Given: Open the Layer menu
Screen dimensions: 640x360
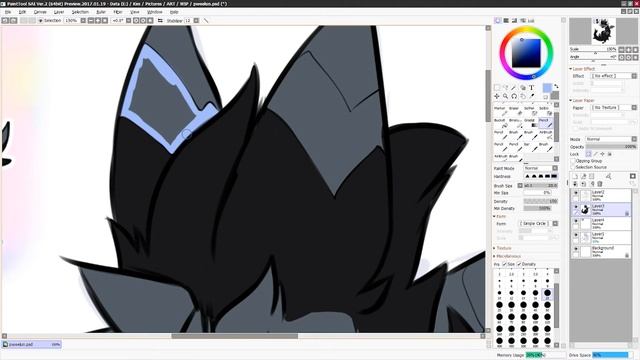Looking at the screenshot, I should tap(59, 12).
